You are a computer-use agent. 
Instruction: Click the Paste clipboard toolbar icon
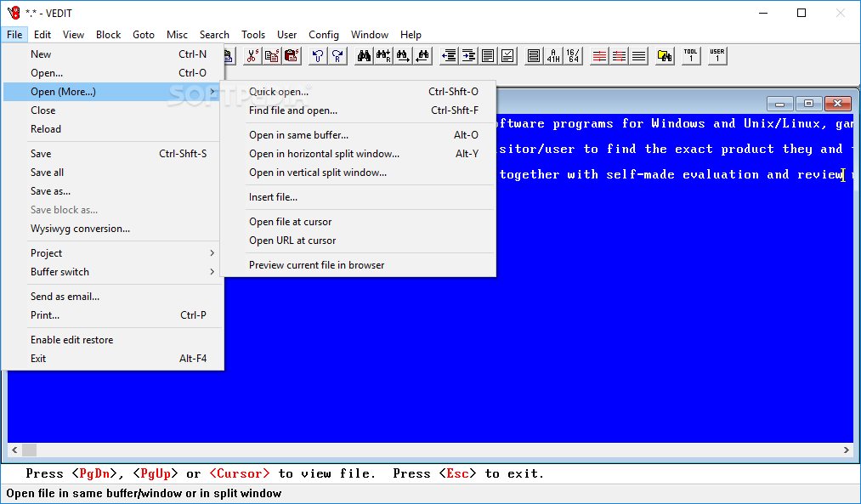click(x=292, y=55)
